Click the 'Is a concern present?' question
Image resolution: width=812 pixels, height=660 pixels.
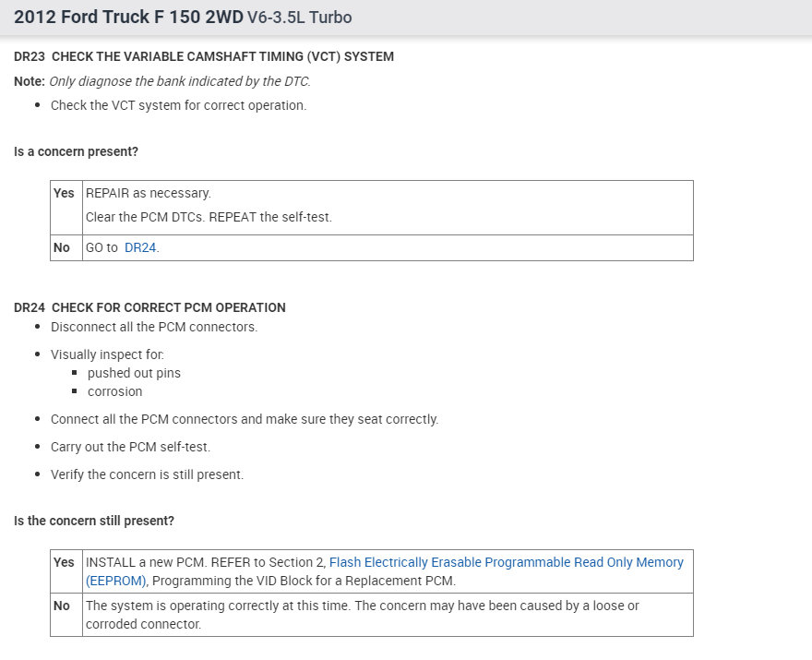[76, 151]
